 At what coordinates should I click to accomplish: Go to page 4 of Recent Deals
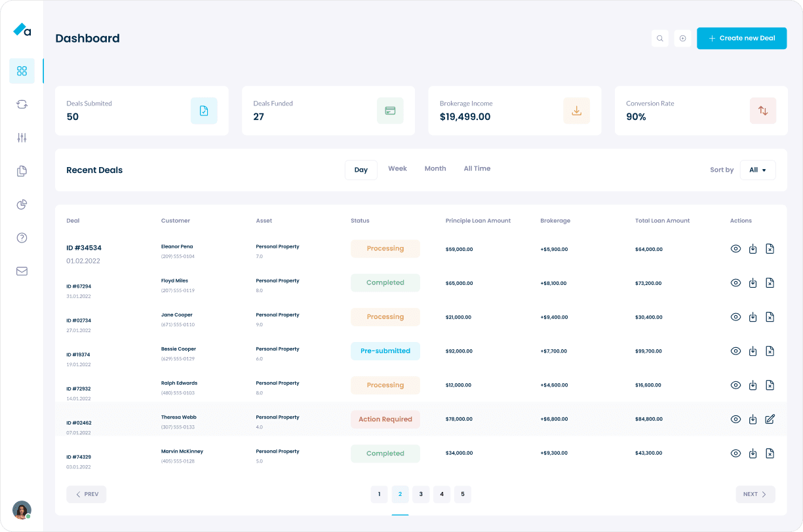click(442, 494)
